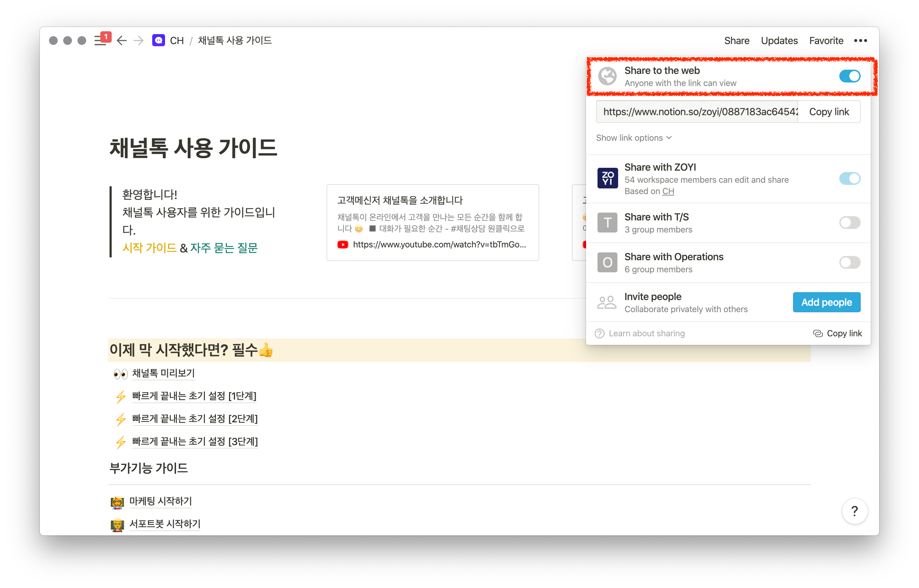Image resolution: width=919 pixels, height=588 pixels.
Task: Click the YouTube icon in bookmark card
Action: [x=342, y=244]
